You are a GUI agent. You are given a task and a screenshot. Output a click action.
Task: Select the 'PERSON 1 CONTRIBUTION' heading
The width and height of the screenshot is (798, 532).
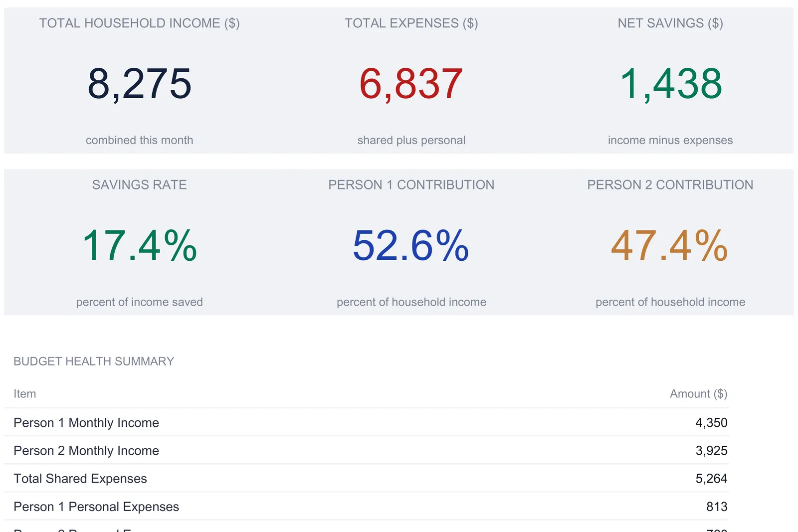(411, 185)
